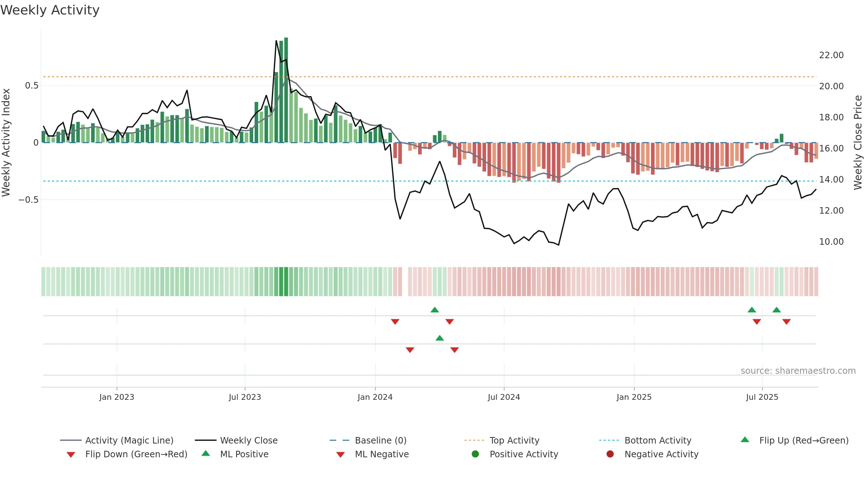Click the red ML Negative legend triangle

[x=340, y=455]
